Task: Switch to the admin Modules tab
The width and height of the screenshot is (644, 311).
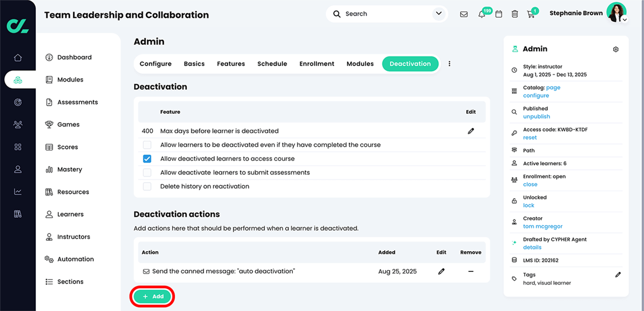Action: (360, 64)
